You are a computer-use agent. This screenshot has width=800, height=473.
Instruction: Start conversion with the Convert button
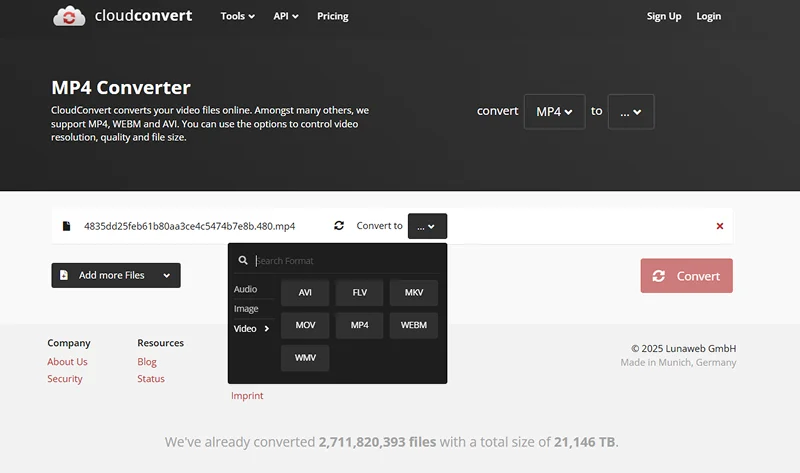[686, 276]
